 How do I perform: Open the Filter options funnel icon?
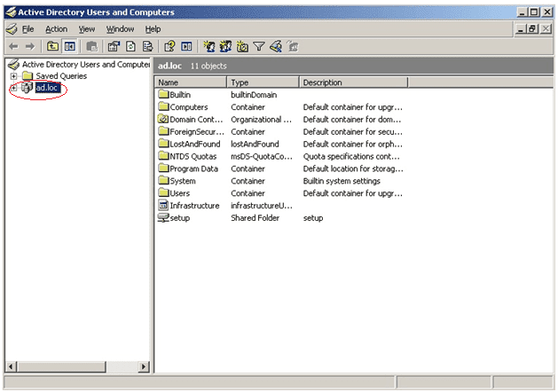259,46
